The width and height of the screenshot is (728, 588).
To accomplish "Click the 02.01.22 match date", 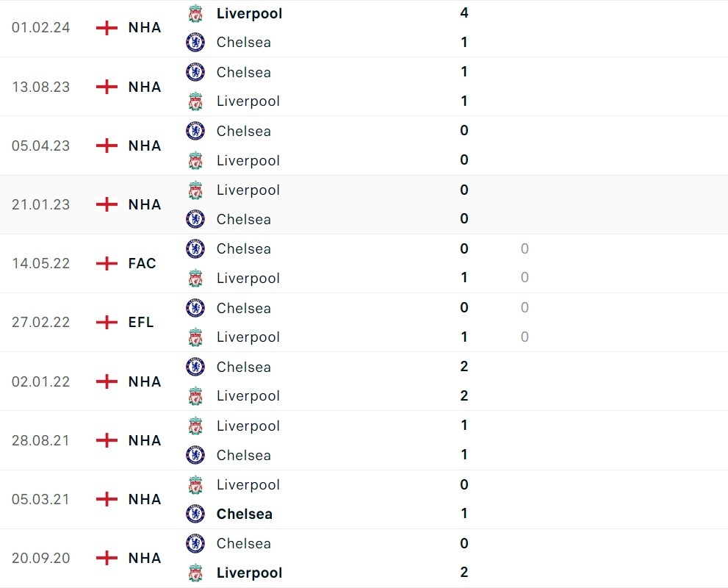I will [x=41, y=381].
